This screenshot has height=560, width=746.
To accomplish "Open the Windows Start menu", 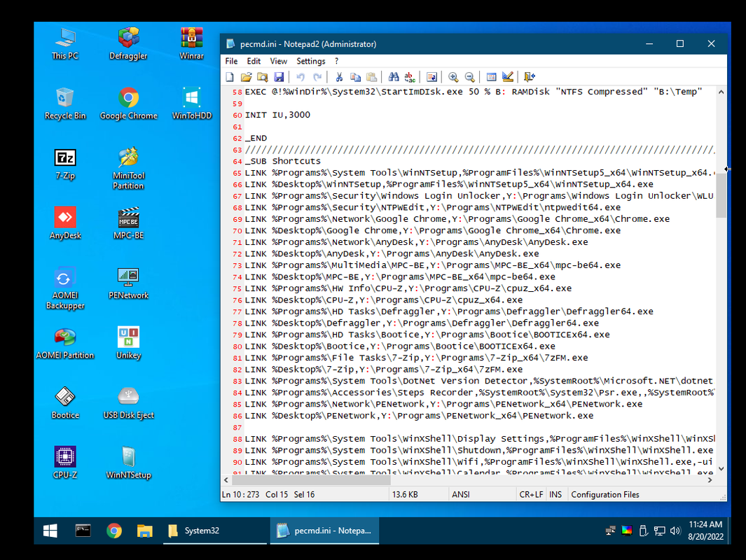I will (50, 531).
